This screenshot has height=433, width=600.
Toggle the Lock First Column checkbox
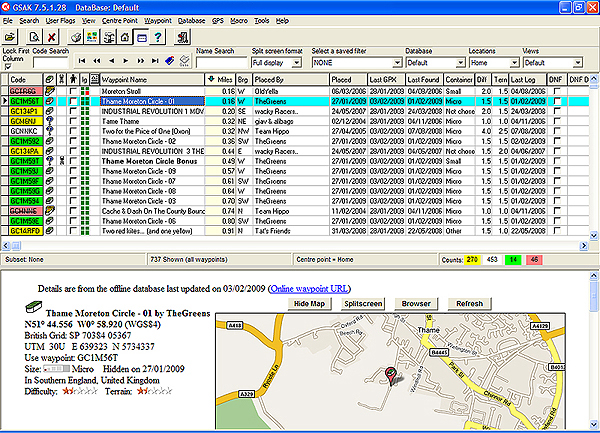tap(8, 67)
